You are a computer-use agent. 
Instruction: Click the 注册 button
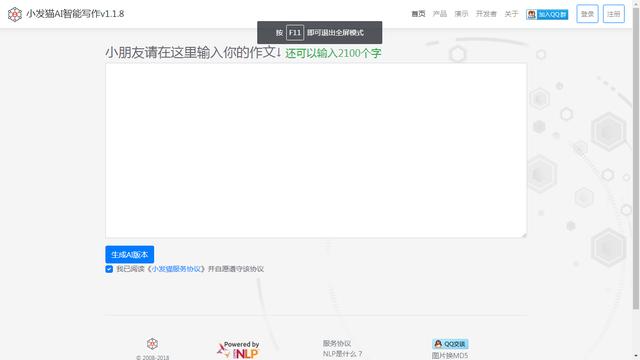613,14
